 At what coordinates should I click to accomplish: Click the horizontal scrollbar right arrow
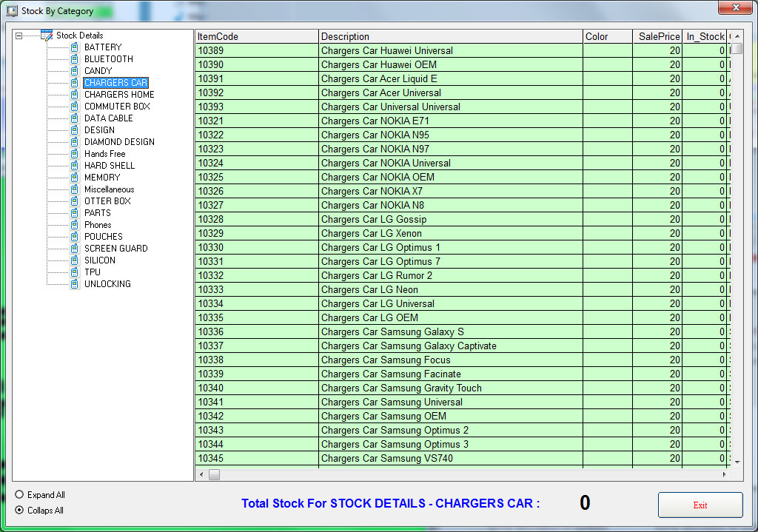point(724,474)
